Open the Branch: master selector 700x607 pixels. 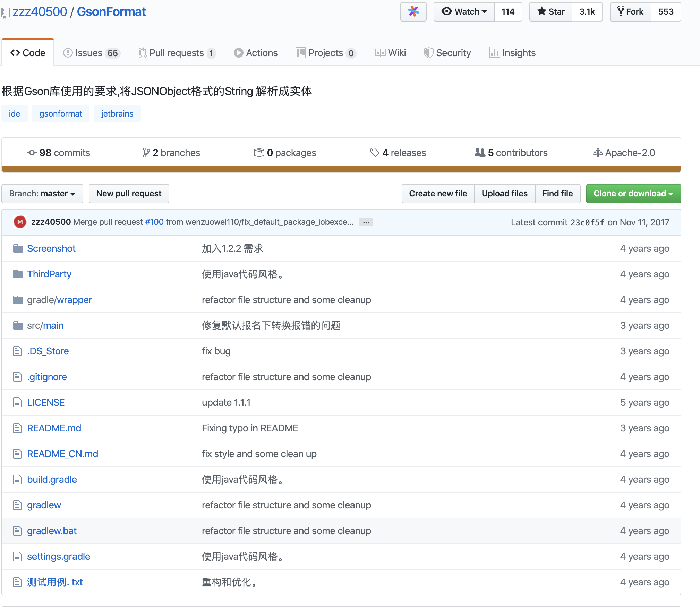(42, 194)
